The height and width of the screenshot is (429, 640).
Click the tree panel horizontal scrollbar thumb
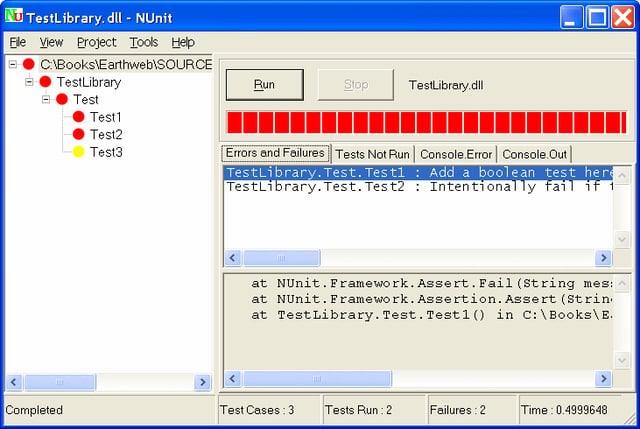(x=60, y=382)
